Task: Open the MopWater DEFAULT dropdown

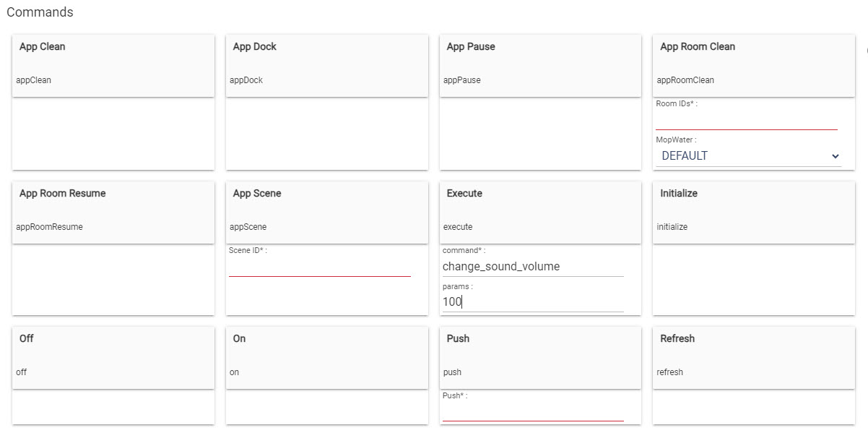Action: pos(749,156)
